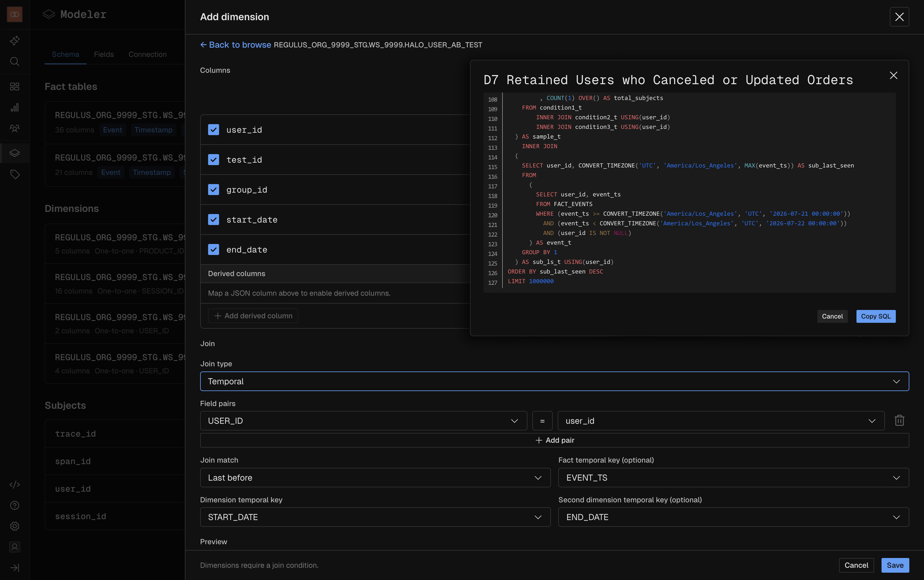The image size is (924, 580).
Task: Select the span_id subject row
Action: 115,461
